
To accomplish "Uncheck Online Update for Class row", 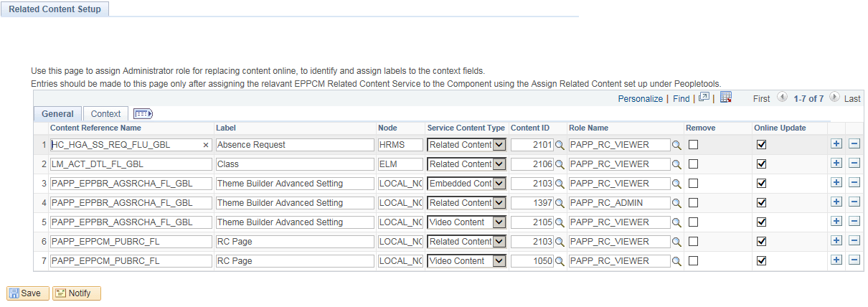I will tap(762, 164).
